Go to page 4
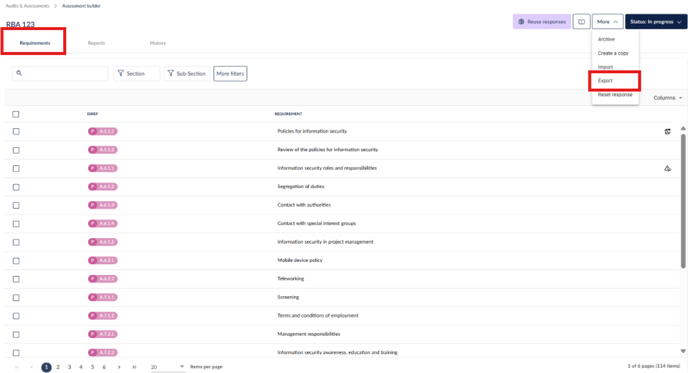 81,367
